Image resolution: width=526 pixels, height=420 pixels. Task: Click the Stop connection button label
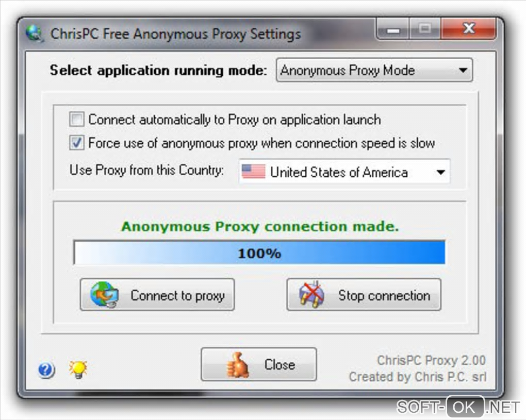click(384, 295)
